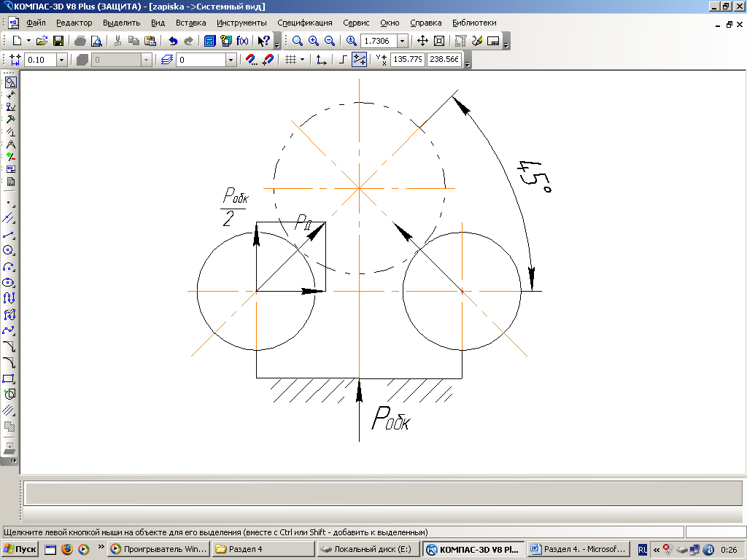Click the Fit all (show all) icon
747x560 pixels.
439,42
